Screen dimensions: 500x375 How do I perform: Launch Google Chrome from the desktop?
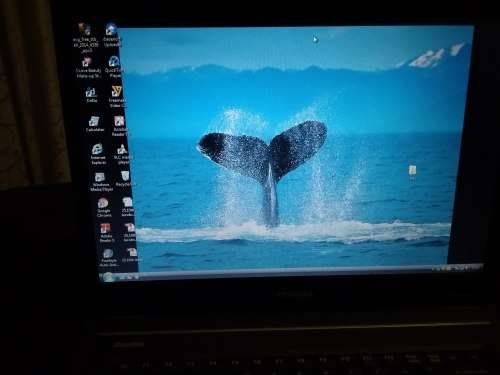103,207
